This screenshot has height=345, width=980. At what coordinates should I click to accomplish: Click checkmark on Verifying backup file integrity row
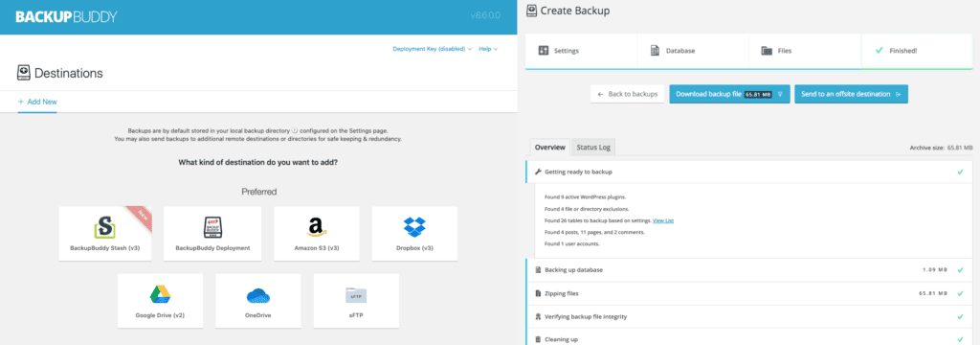click(960, 317)
